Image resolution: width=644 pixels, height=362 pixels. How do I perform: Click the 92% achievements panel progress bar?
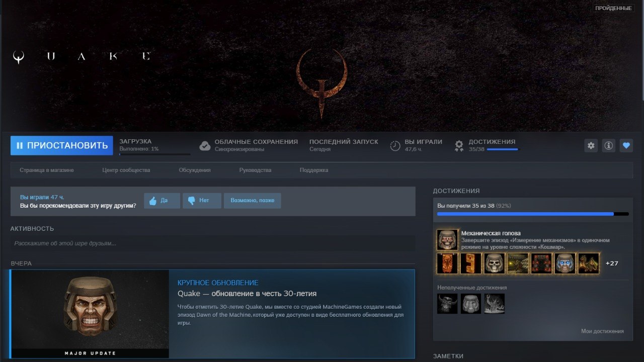point(533,214)
